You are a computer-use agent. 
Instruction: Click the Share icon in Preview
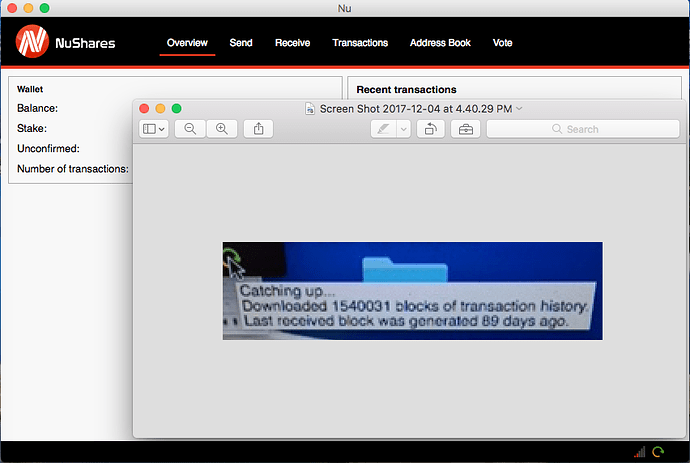258,129
